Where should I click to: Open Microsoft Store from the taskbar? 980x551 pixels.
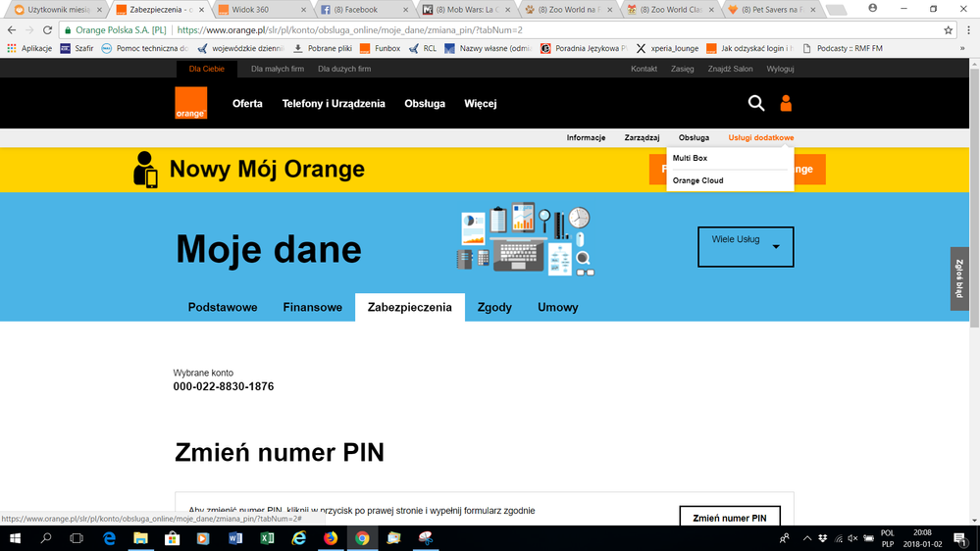pyautogui.click(x=172, y=538)
